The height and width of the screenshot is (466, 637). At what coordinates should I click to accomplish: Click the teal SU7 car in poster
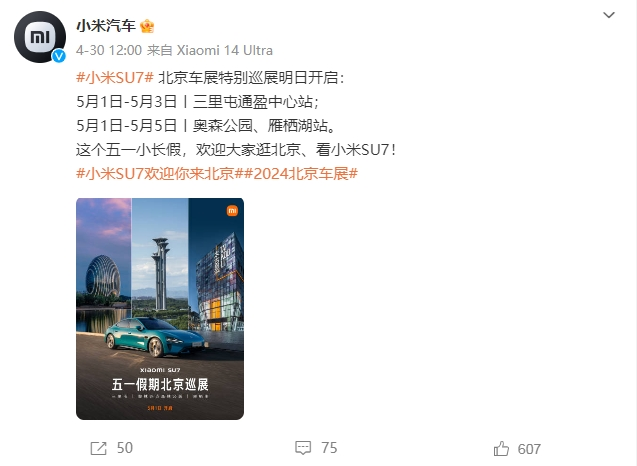point(156,337)
